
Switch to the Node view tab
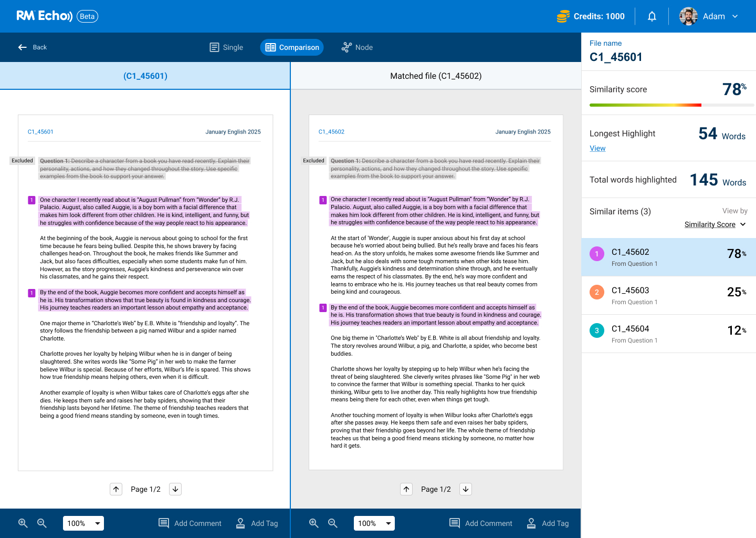357,47
